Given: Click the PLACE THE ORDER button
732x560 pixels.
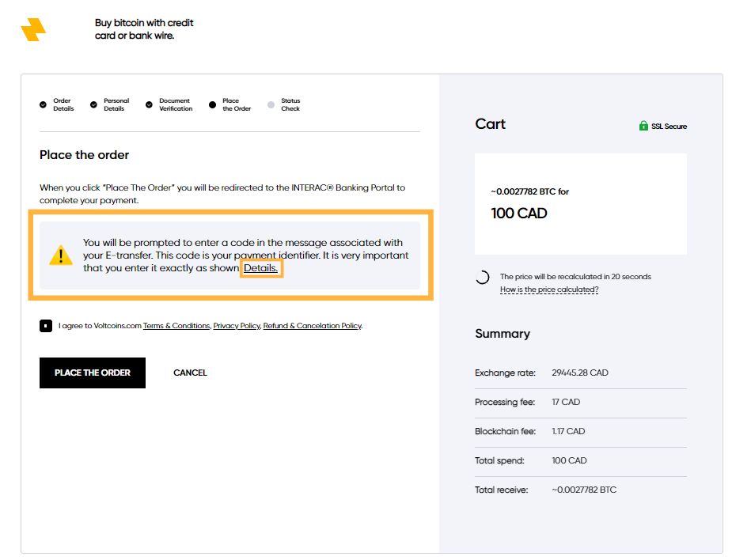Looking at the screenshot, I should [x=93, y=373].
